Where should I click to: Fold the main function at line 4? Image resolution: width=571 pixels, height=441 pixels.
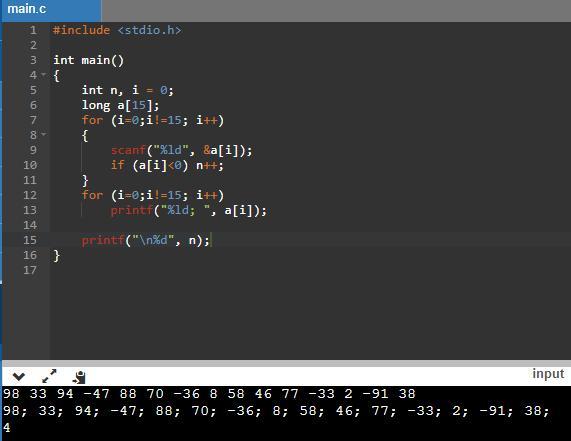[44, 75]
